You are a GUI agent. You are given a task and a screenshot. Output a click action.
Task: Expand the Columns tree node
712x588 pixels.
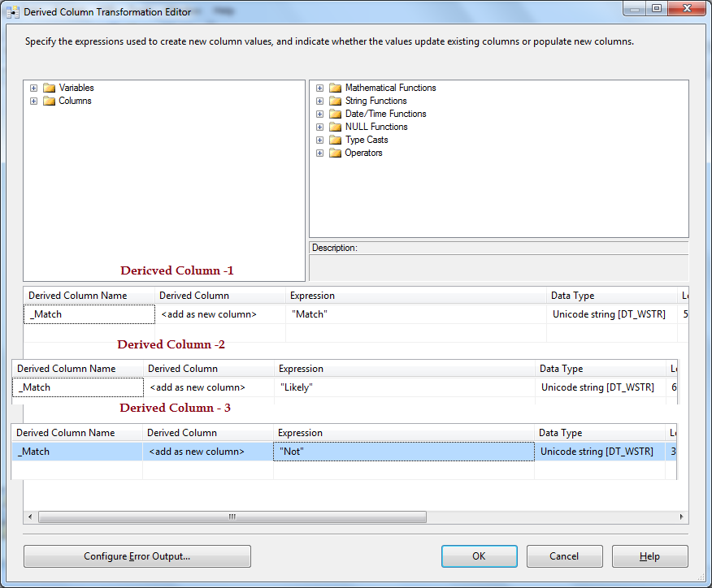[33, 101]
